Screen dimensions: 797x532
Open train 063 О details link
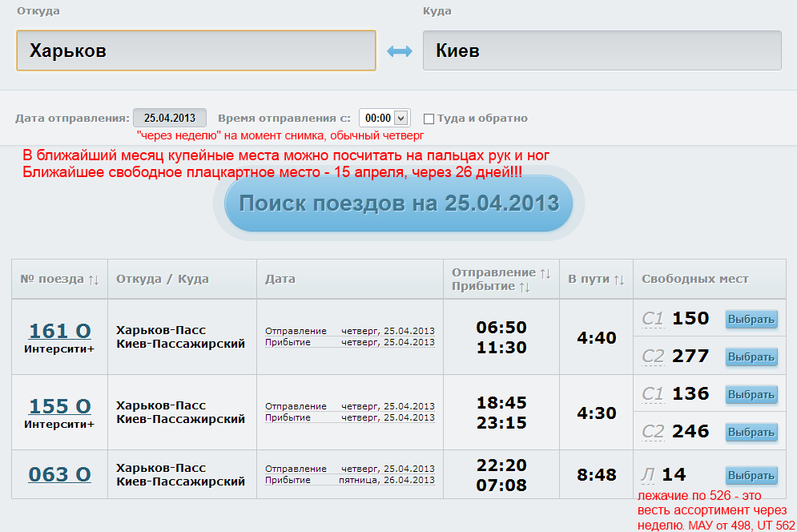pyautogui.click(x=60, y=474)
